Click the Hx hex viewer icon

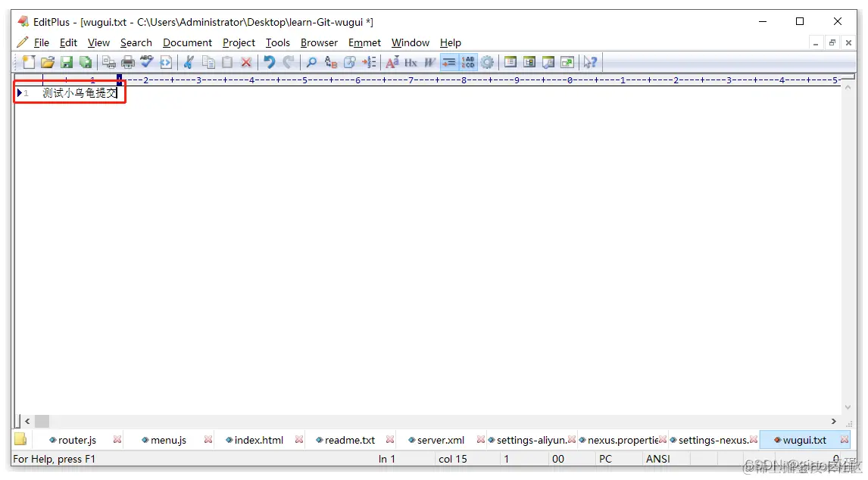click(x=411, y=62)
